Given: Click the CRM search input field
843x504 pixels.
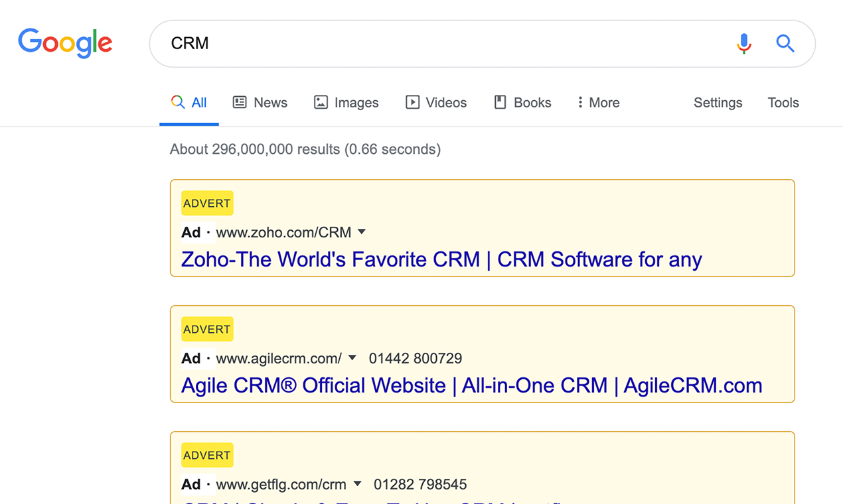Looking at the screenshot, I should (x=438, y=44).
